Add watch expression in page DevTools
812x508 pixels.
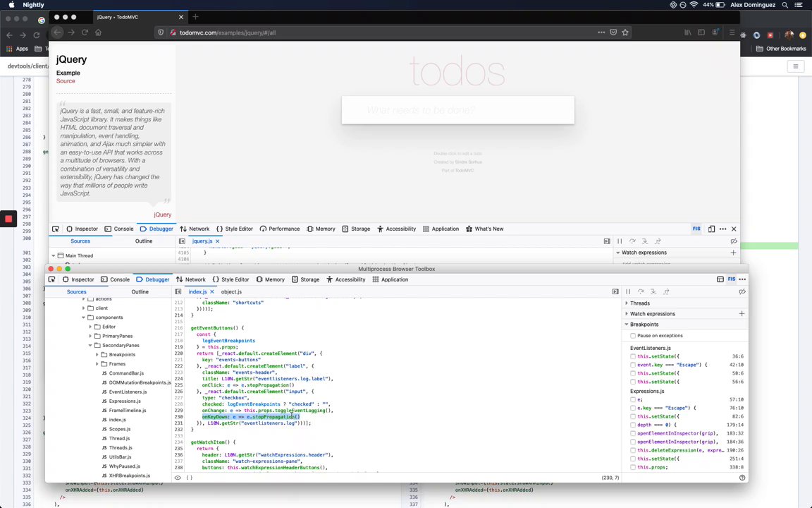coord(733,253)
